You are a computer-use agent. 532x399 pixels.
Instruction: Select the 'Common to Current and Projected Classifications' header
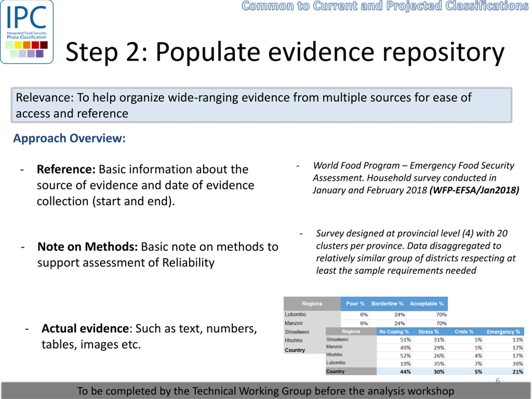click(385, 6)
